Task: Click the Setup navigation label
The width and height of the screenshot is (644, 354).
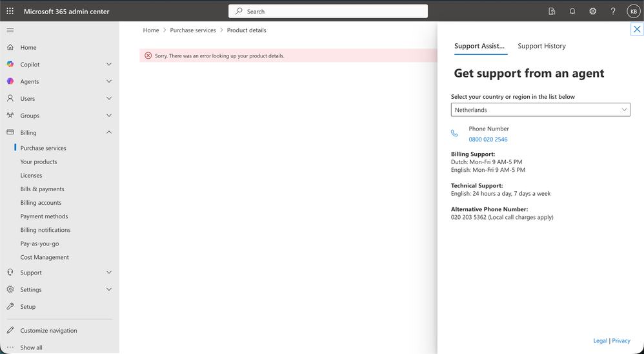Action: pyautogui.click(x=28, y=306)
